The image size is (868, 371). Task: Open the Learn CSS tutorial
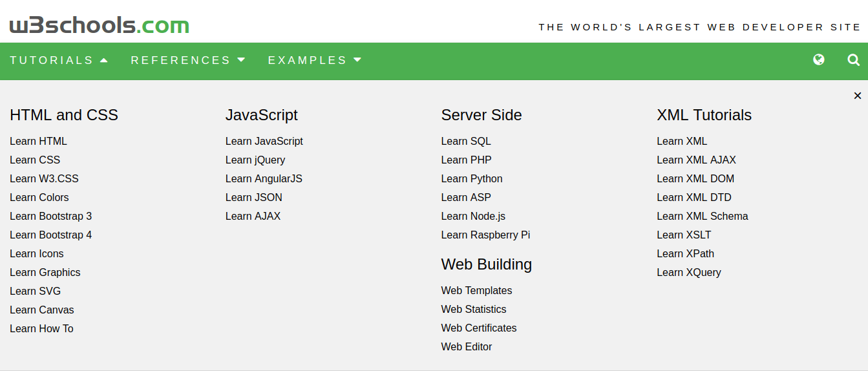pos(35,160)
